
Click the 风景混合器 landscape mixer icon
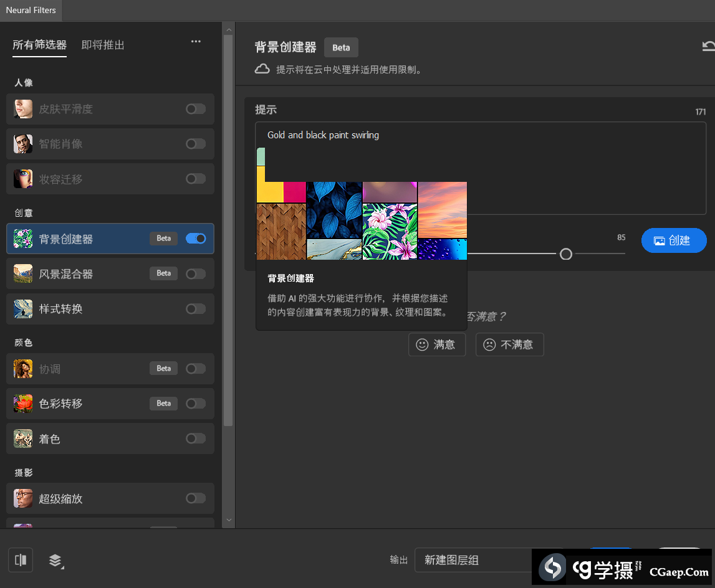coord(23,273)
